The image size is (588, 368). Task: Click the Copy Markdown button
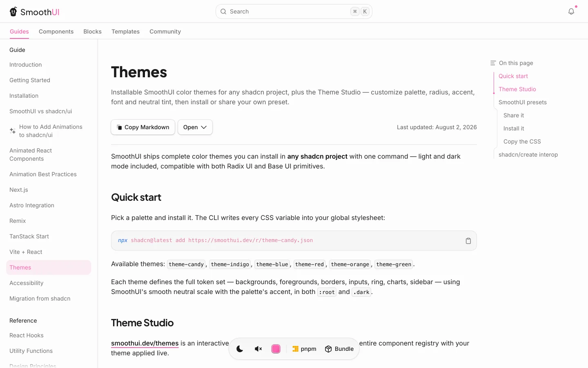(143, 127)
